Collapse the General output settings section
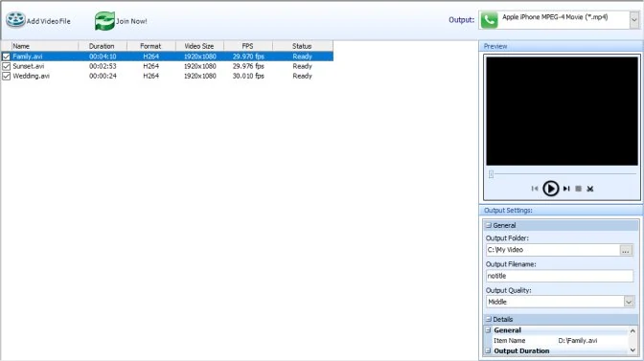 click(489, 225)
